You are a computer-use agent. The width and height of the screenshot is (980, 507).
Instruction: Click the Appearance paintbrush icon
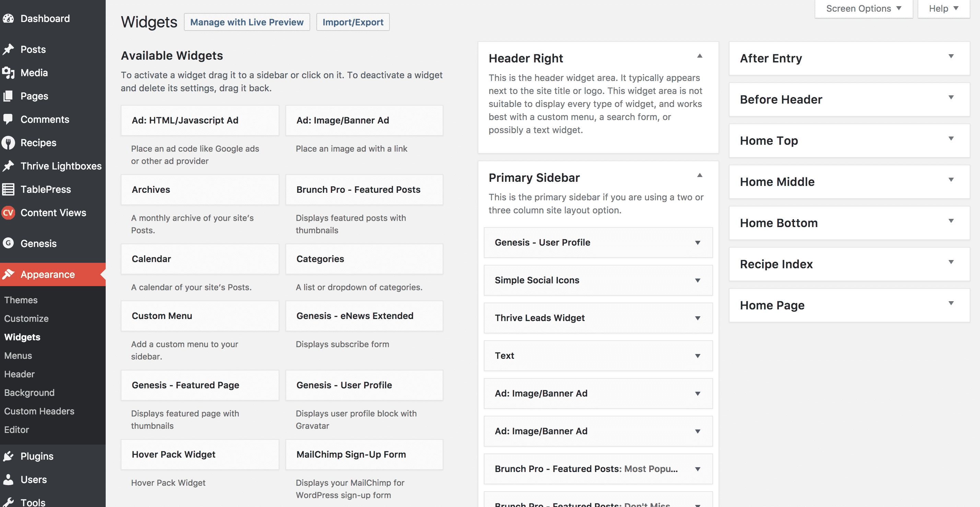coord(8,274)
